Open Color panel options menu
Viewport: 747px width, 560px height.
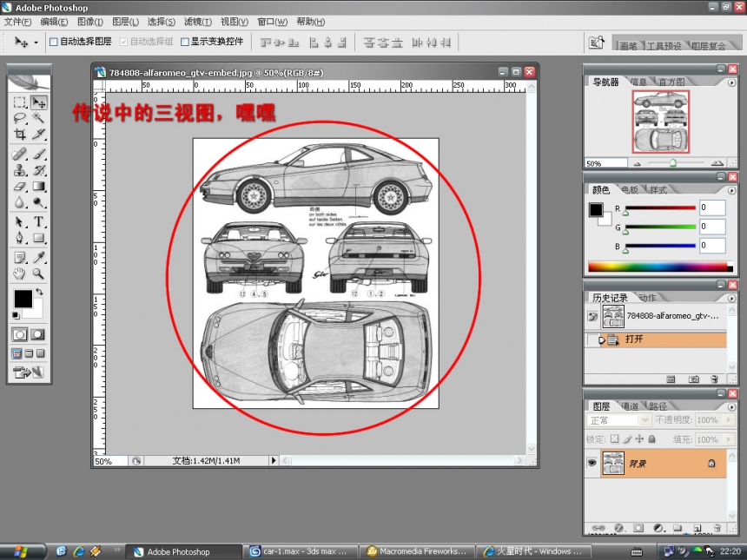[731, 190]
